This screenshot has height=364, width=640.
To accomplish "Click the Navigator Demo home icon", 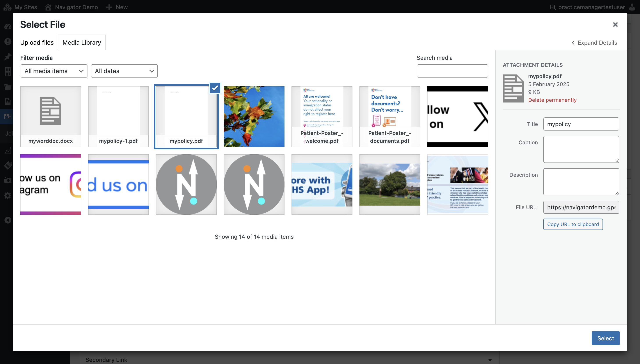I will point(48,7).
